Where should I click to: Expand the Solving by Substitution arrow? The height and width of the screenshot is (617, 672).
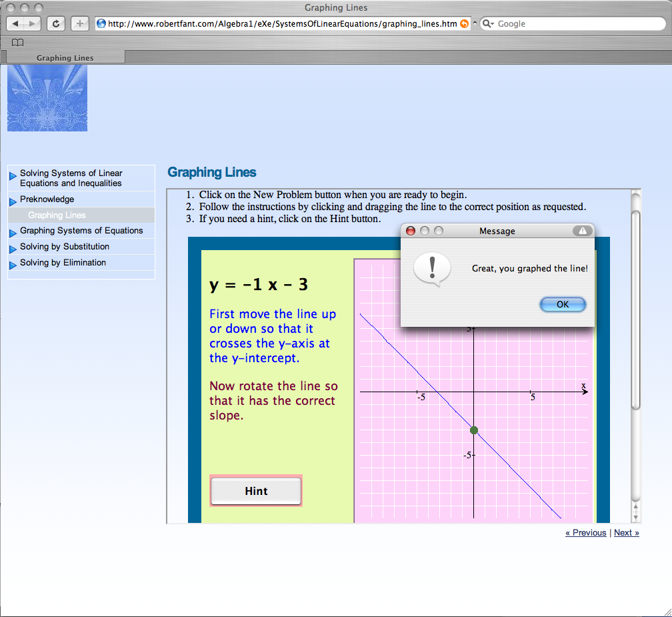pyautogui.click(x=13, y=249)
